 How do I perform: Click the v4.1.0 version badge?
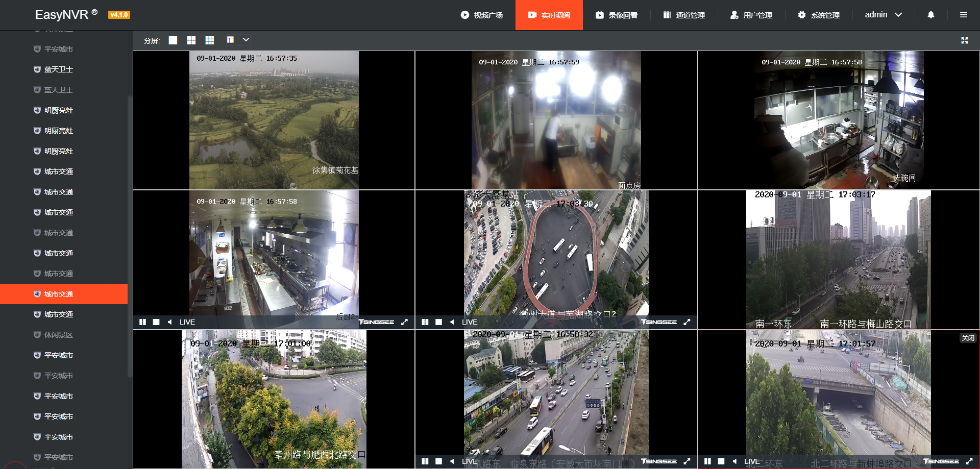coord(119,15)
